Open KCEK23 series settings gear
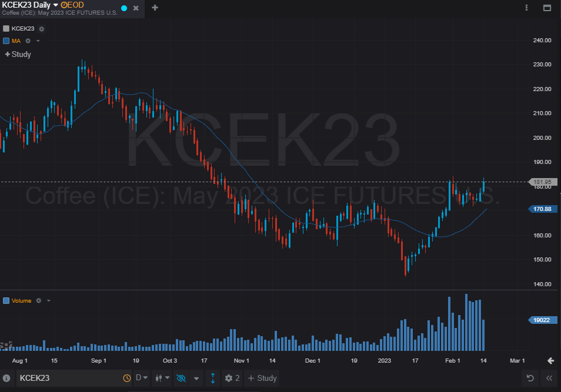561x392 pixels. (x=42, y=29)
